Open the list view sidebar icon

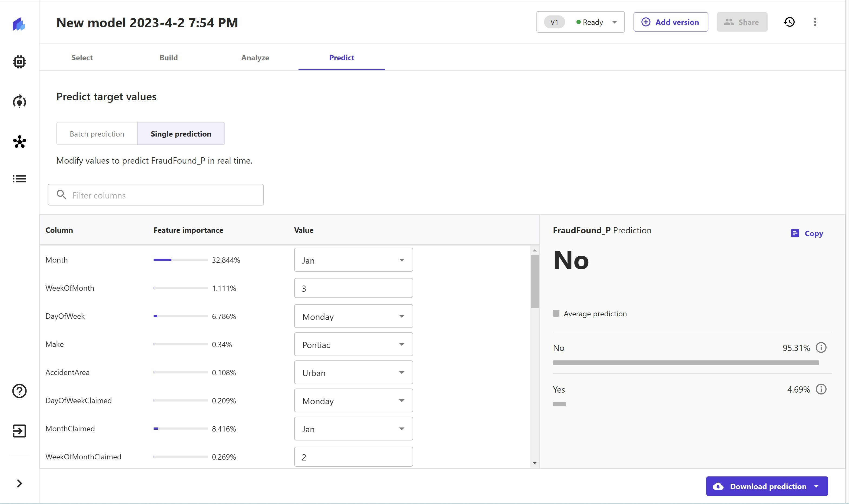(x=19, y=179)
